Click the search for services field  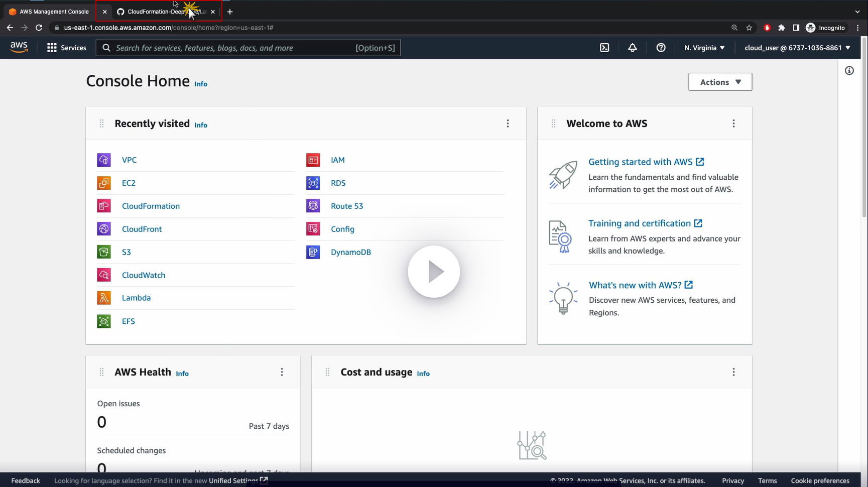pos(248,48)
